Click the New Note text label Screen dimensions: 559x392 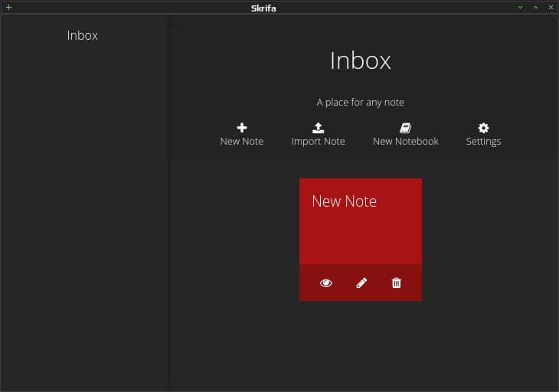(x=242, y=142)
